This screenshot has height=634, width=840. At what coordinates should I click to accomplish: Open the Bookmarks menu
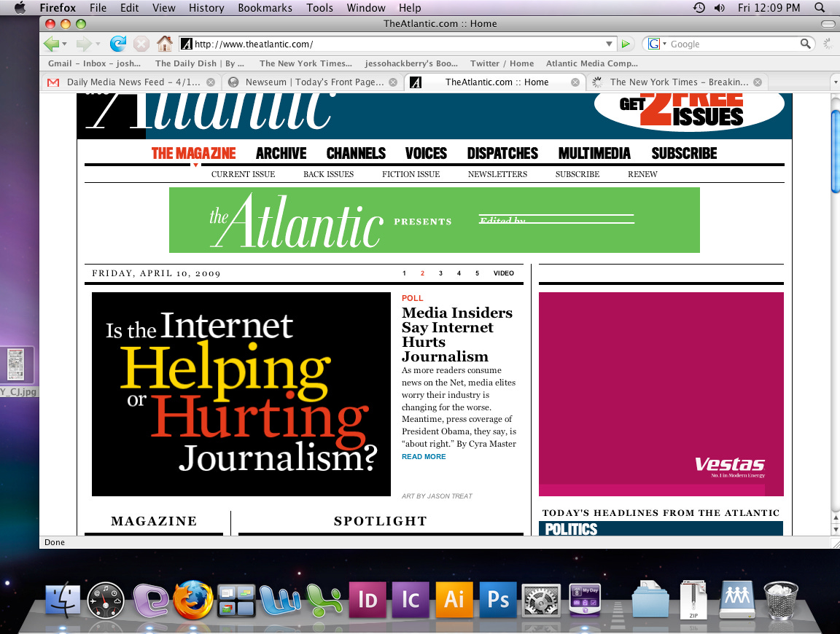265,7
